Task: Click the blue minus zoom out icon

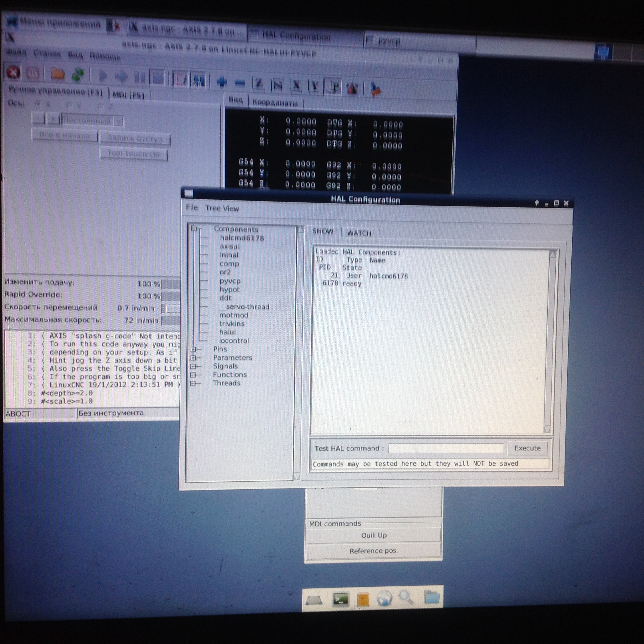Action: [239, 83]
